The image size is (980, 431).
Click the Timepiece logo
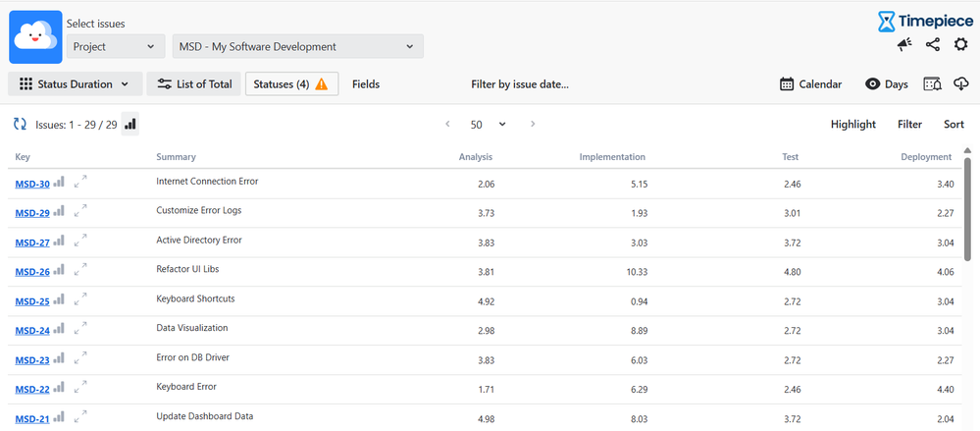click(x=926, y=22)
